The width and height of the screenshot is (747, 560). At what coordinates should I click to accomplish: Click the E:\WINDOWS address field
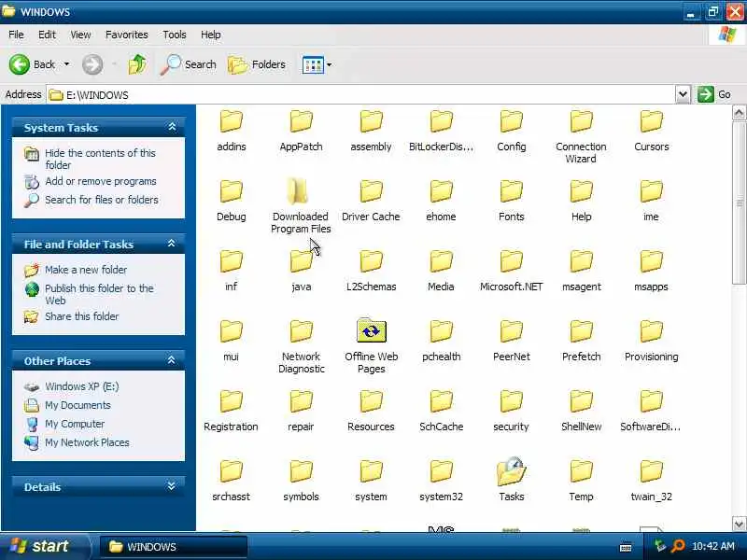pos(360,95)
